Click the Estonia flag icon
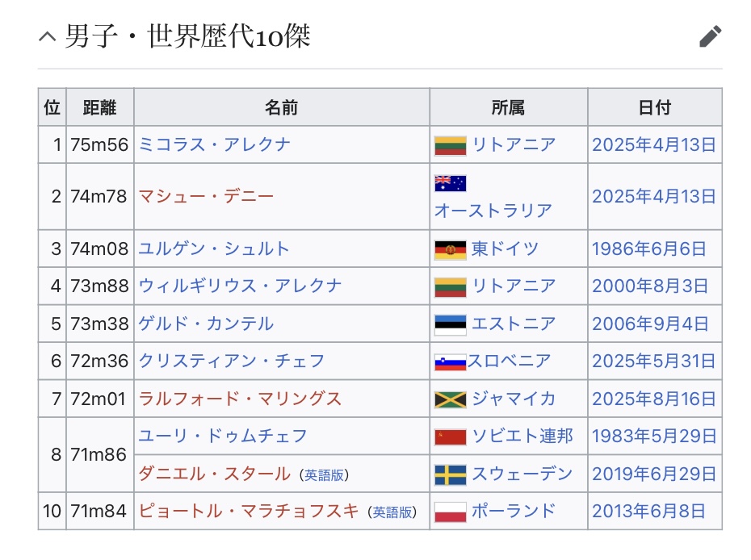 [x=450, y=324]
